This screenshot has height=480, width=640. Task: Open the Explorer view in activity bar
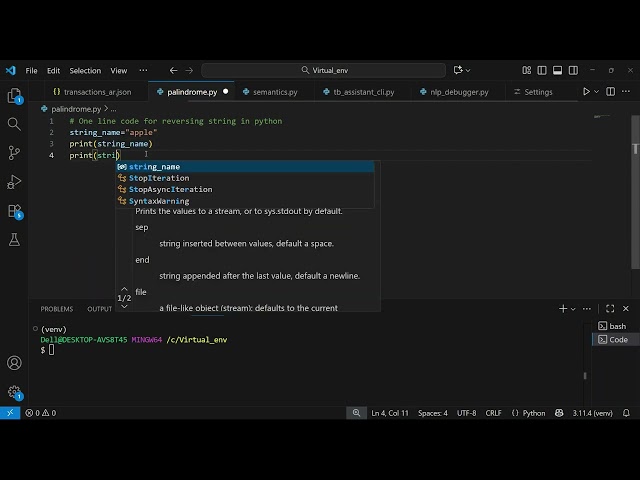click(x=14, y=96)
